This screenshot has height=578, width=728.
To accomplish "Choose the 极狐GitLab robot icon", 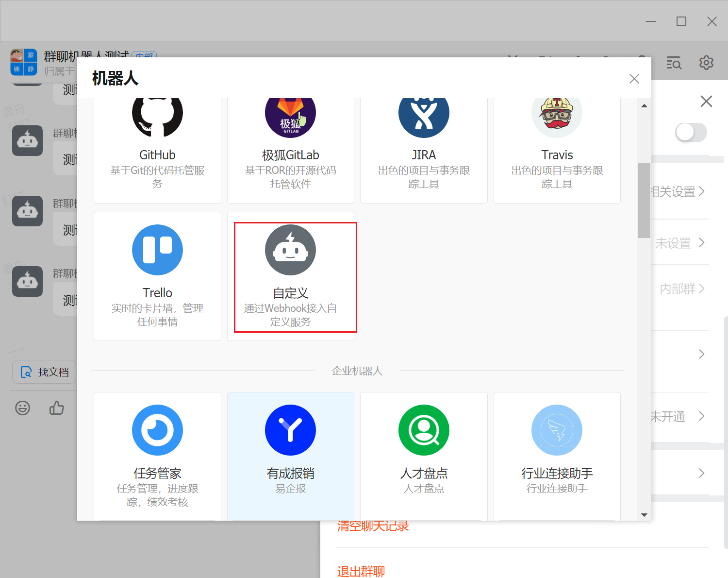I will point(290,117).
